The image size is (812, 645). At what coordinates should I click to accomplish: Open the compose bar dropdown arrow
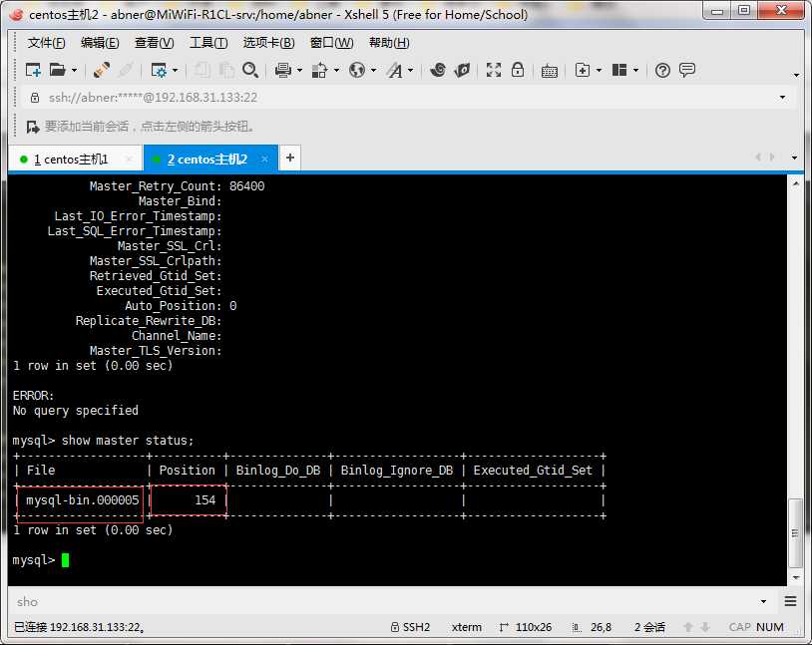click(x=763, y=601)
